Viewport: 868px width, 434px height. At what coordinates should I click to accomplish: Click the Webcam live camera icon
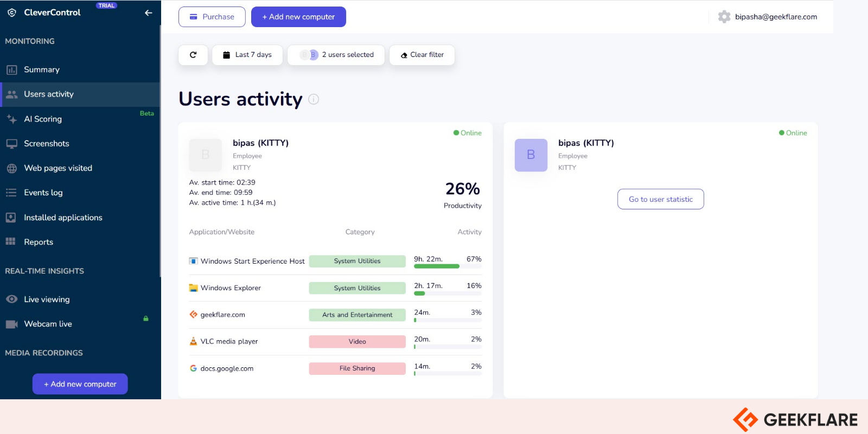tap(11, 324)
